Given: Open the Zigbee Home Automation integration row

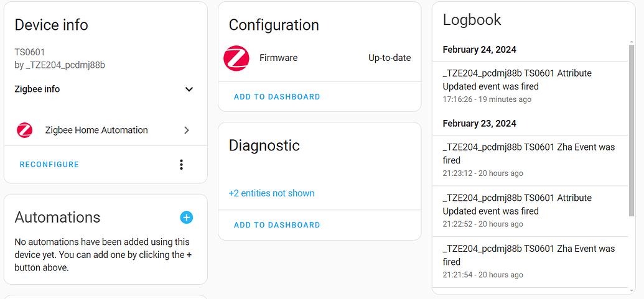Looking at the screenshot, I should [x=106, y=131].
